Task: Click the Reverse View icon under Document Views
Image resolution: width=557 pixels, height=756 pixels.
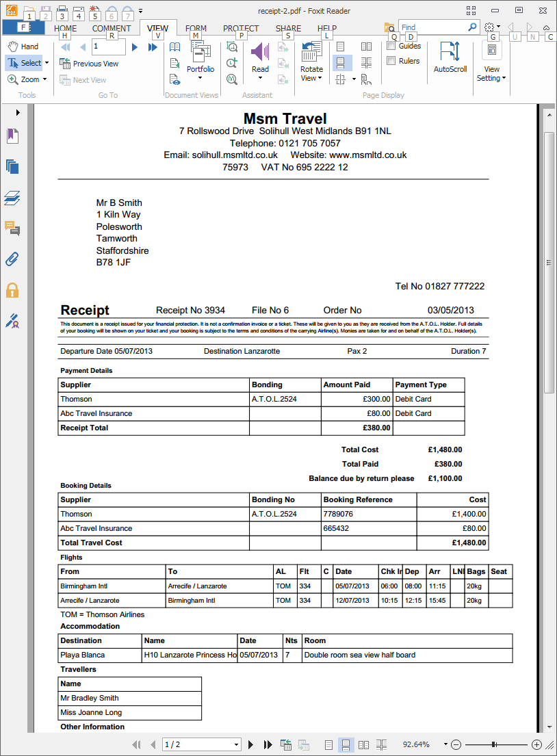Action: point(174,63)
